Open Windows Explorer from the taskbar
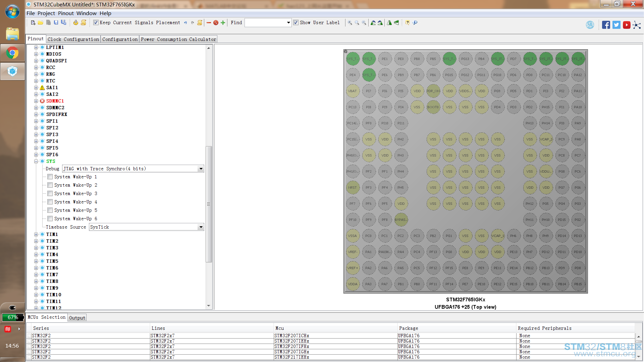The width and height of the screenshot is (644, 362). 12,34
